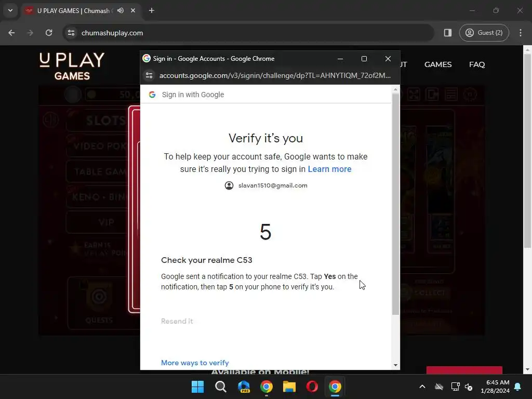Click the accounts.google.com popup URL
Screen dimensions: 532x399
(275, 75)
